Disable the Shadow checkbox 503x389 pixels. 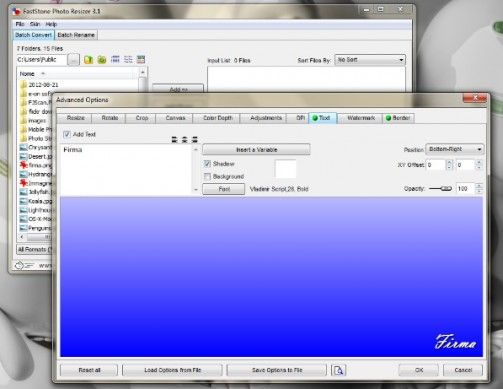click(x=207, y=164)
